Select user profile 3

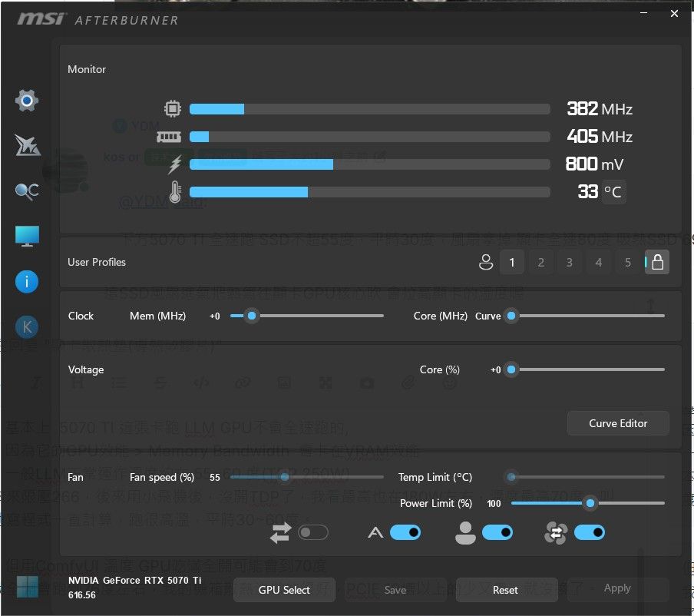click(570, 263)
